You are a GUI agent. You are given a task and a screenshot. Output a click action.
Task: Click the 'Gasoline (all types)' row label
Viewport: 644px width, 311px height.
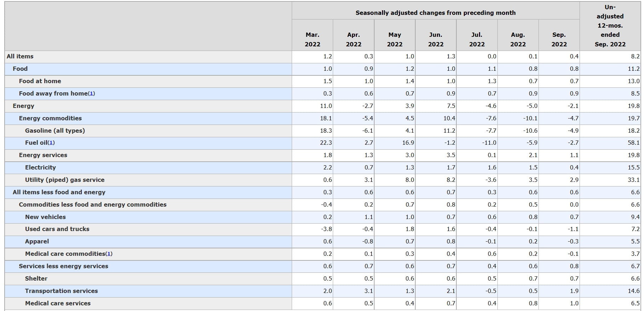tap(55, 131)
